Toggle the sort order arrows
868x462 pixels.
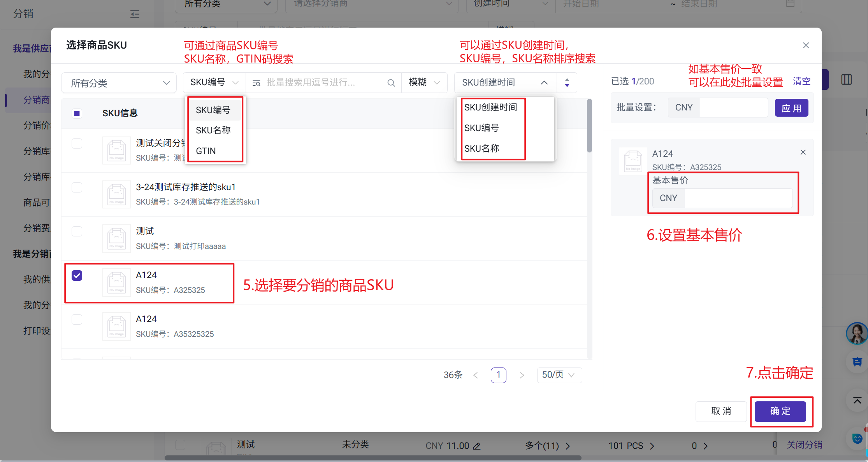(567, 82)
